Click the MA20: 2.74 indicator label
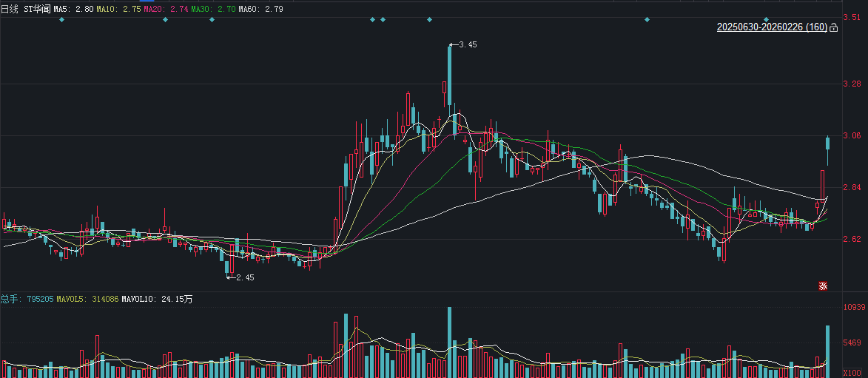This screenshot has width=868, height=378. pos(166,9)
